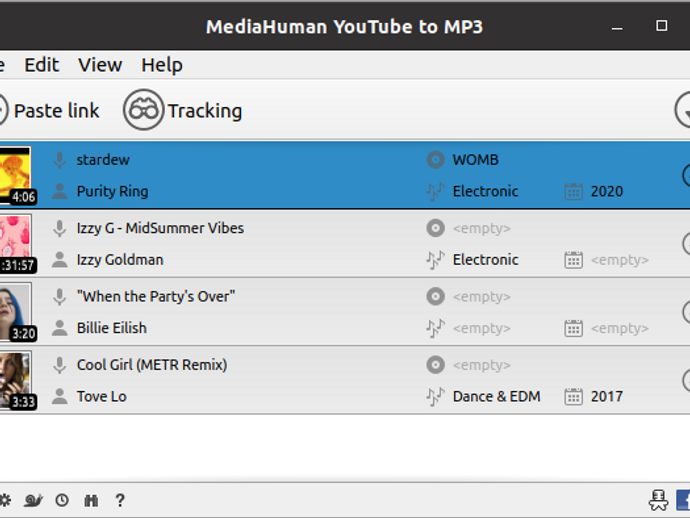
Task: Open the Help menu
Action: (x=161, y=66)
